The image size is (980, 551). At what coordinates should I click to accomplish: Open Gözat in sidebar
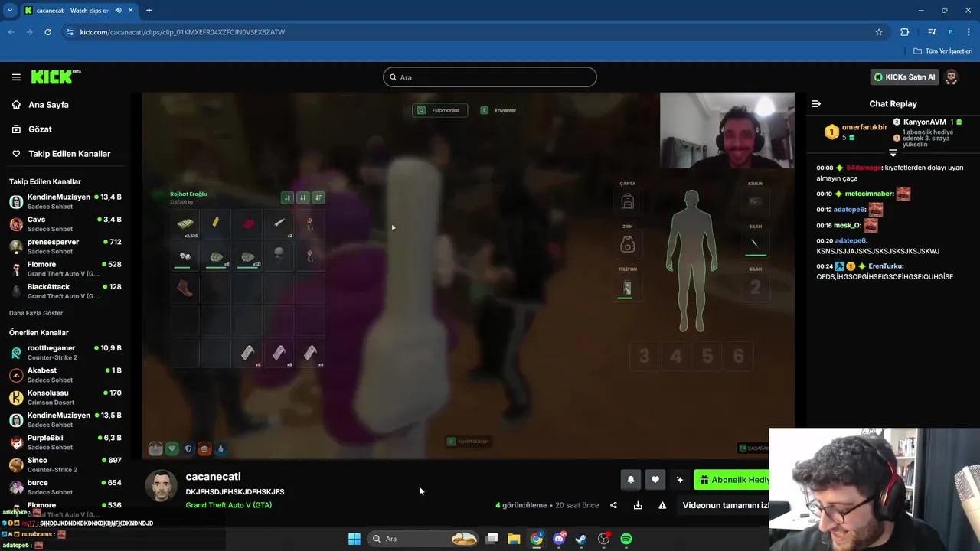point(40,129)
